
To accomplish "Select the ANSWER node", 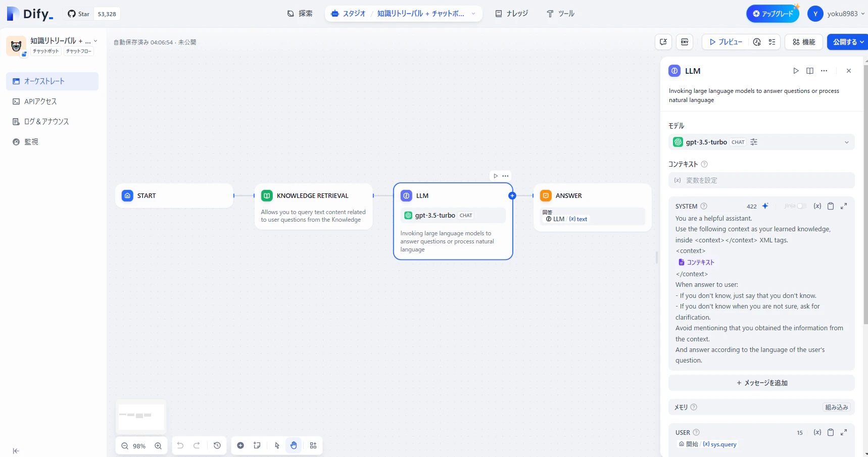I will pos(593,208).
